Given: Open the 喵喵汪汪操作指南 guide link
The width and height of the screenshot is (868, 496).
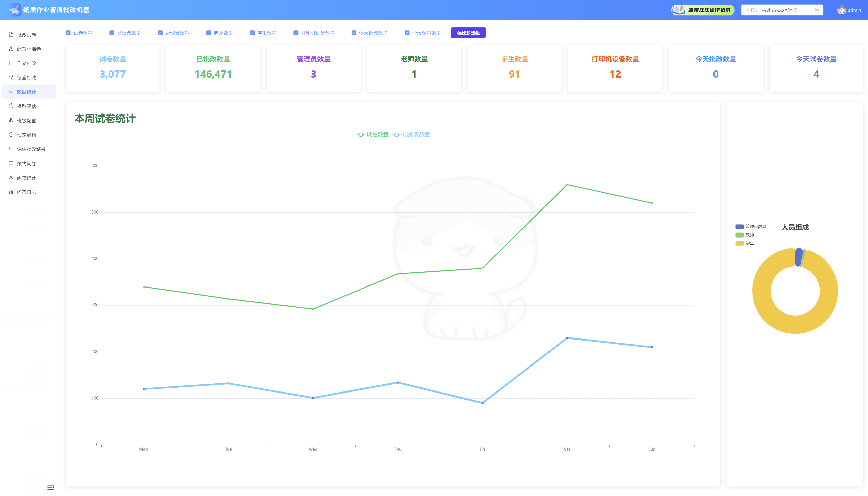Looking at the screenshot, I should pyautogui.click(x=703, y=10).
